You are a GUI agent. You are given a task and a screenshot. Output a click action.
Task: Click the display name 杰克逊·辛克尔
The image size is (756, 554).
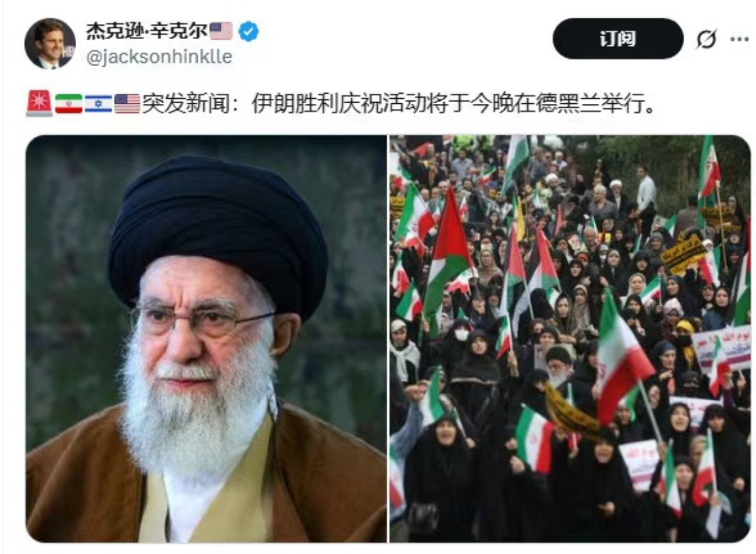point(147,30)
